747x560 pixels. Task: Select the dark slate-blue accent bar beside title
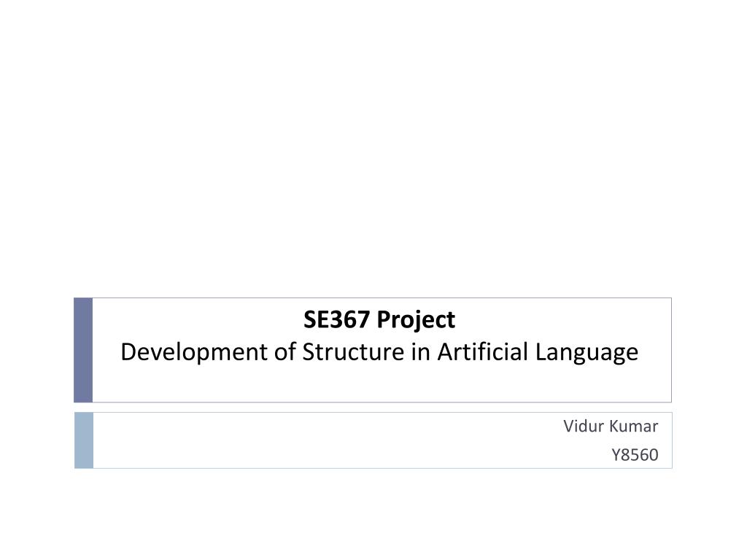click(83, 350)
